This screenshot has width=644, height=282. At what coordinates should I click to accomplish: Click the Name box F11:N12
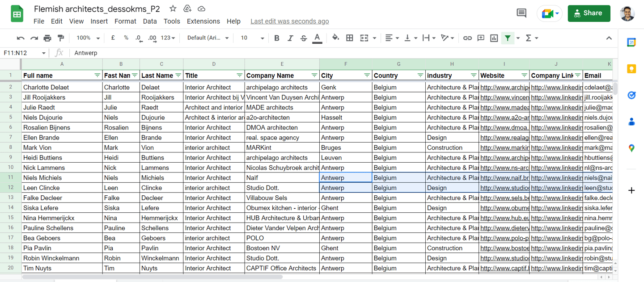[x=25, y=53]
